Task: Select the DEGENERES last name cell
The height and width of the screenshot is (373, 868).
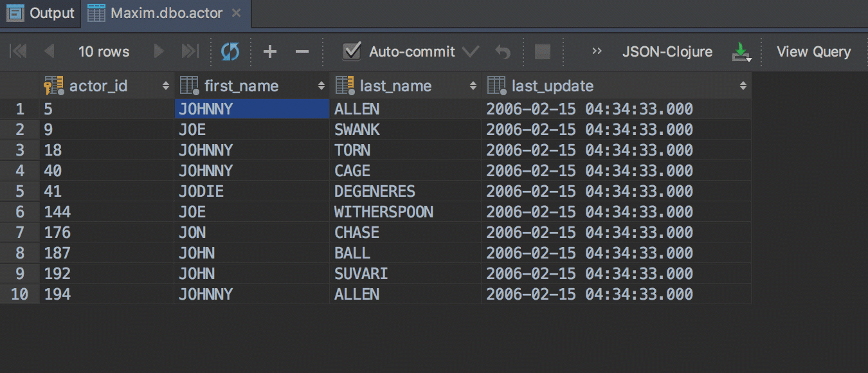Action: click(406, 191)
